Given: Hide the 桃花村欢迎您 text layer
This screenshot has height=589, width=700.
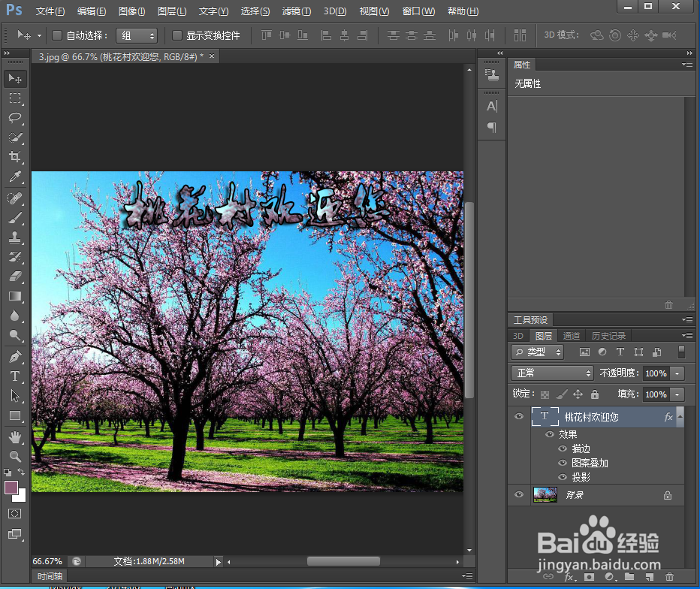Looking at the screenshot, I should 519,416.
